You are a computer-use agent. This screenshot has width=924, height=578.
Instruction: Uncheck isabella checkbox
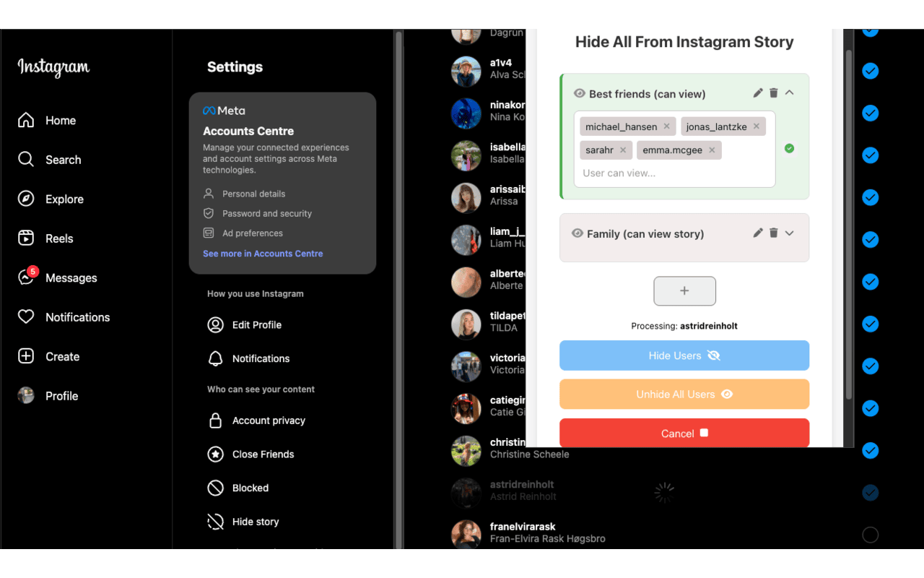871,155
